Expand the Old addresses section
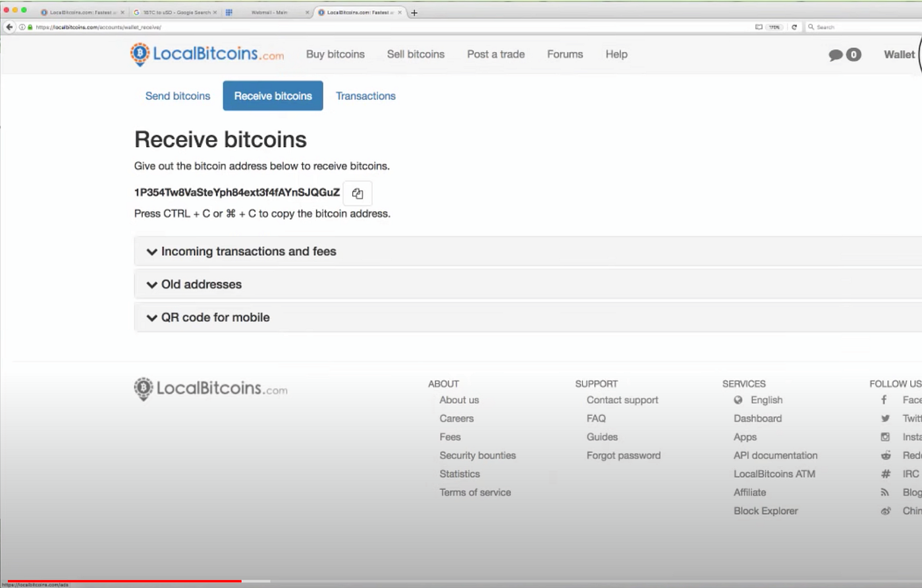 [528, 284]
